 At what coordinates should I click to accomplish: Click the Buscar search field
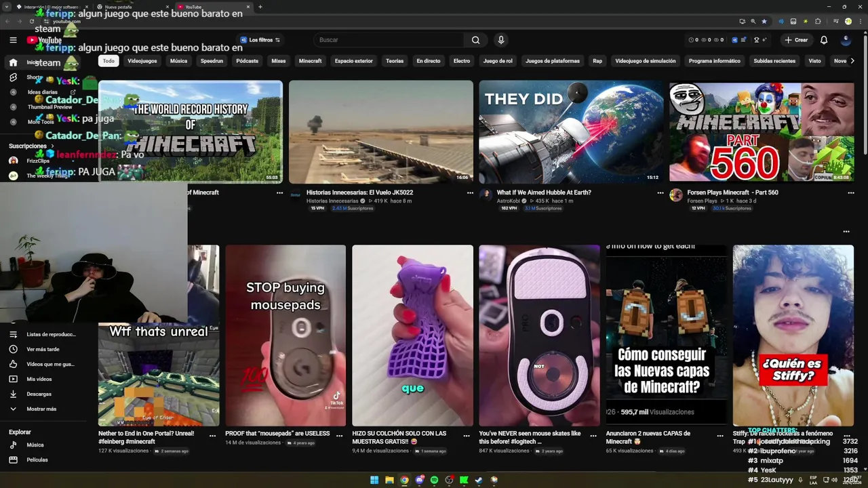pyautogui.click(x=389, y=40)
